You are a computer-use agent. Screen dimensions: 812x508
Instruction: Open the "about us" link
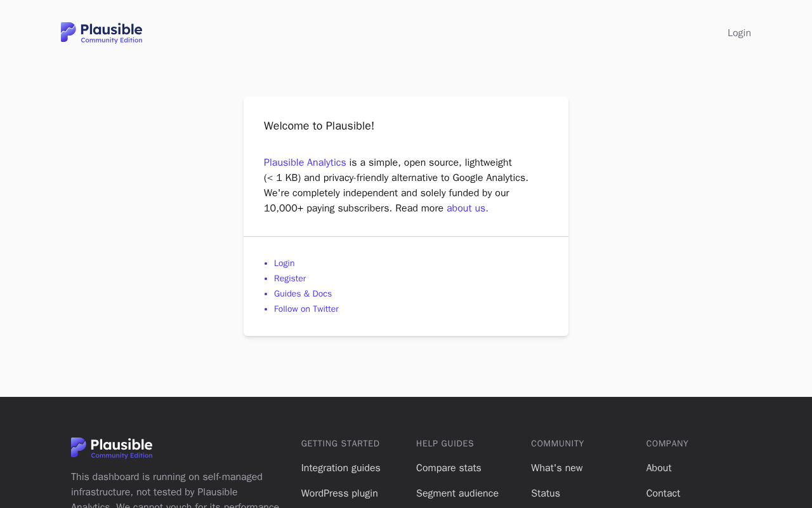(x=467, y=208)
